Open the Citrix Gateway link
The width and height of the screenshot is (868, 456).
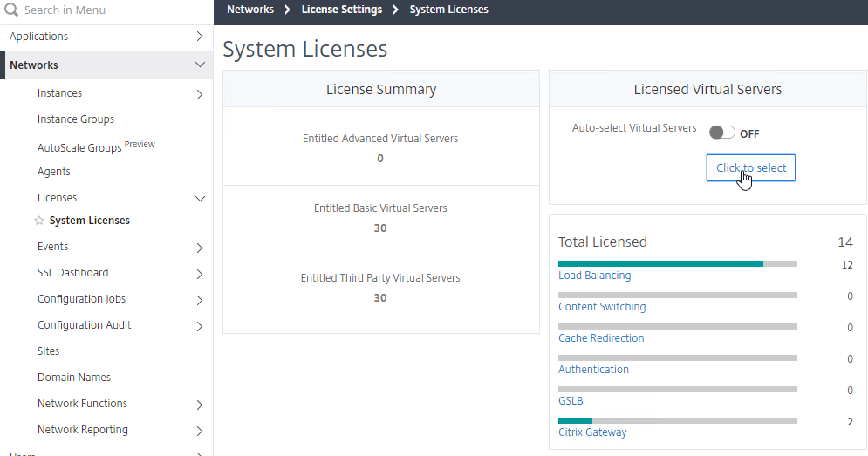coord(592,432)
